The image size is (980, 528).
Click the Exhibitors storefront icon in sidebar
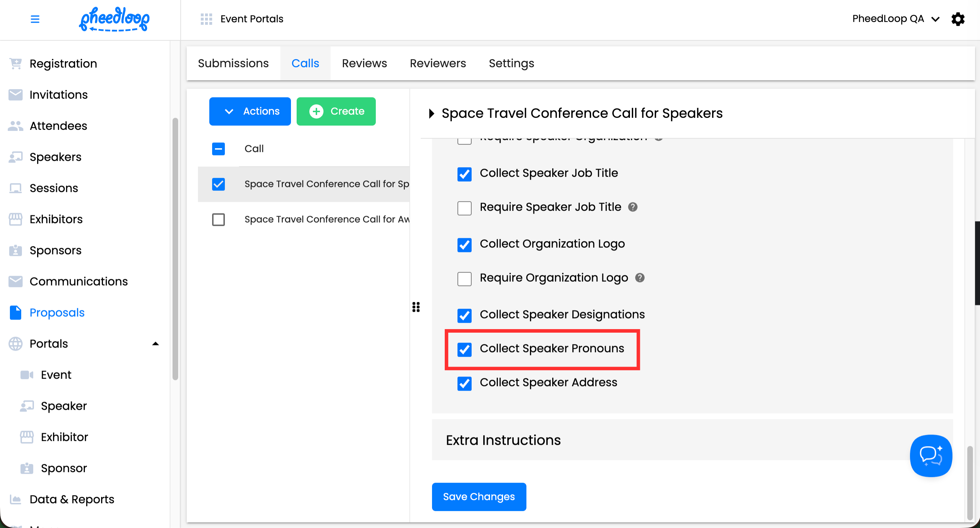tap(16, 219)
